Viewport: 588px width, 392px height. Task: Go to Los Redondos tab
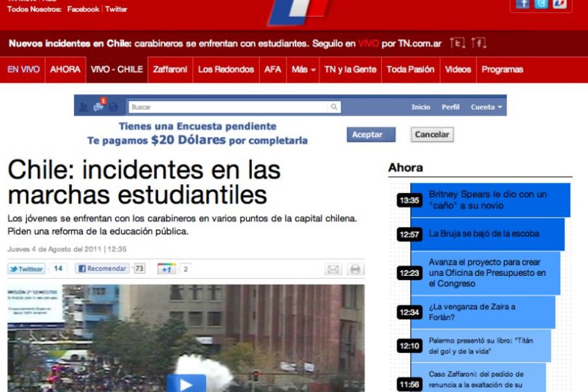tap(226, 70)
